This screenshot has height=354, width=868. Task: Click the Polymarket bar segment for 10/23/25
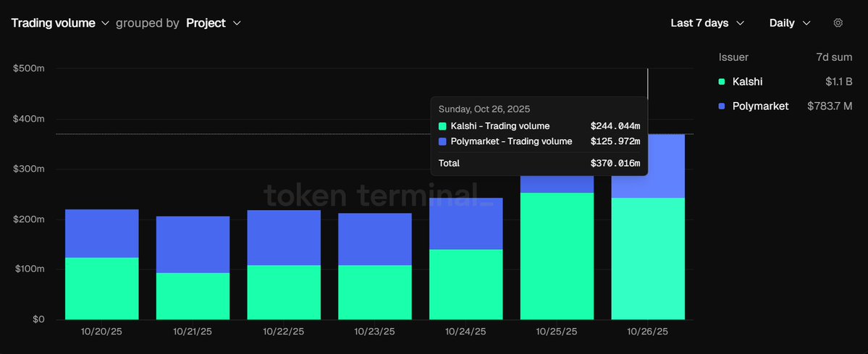pyautogui.click(x=375, y=239)
